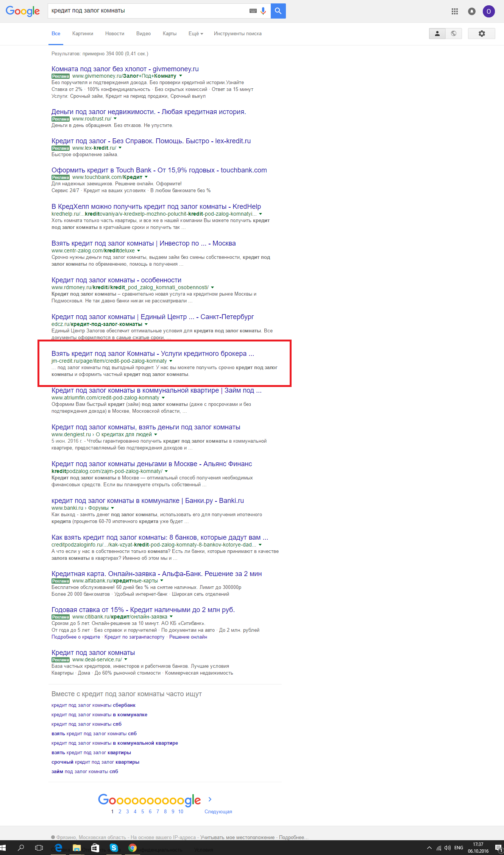This screenshot has width=504, height=855.
Task: Go to results page 10
Action: coord(181,811)
